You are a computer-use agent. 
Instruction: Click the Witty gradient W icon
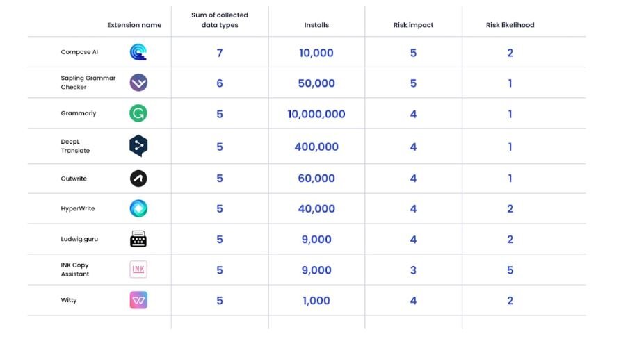pos(138,300)
